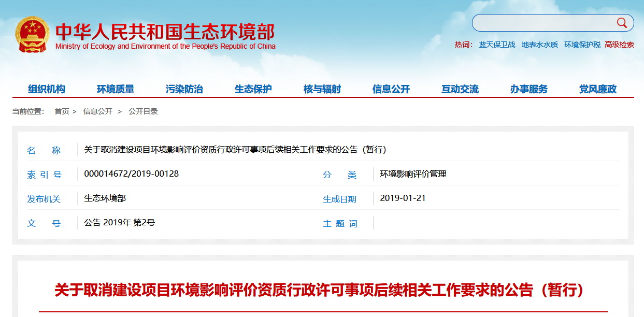Open the 环境保护税 hot keyword link
Image resolution: width=644 pixels, height=317 pixels.
pyautogui.click(x=582, y=45)
